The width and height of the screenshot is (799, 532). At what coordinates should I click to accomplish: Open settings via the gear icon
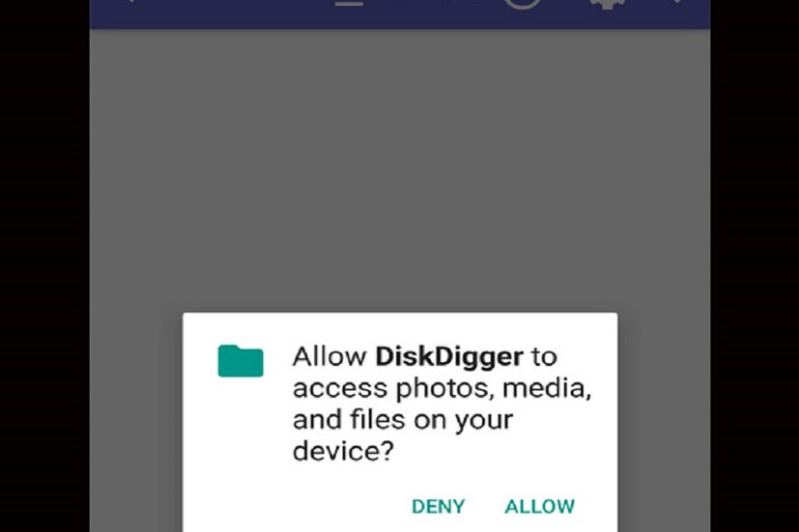pos(608,4)
